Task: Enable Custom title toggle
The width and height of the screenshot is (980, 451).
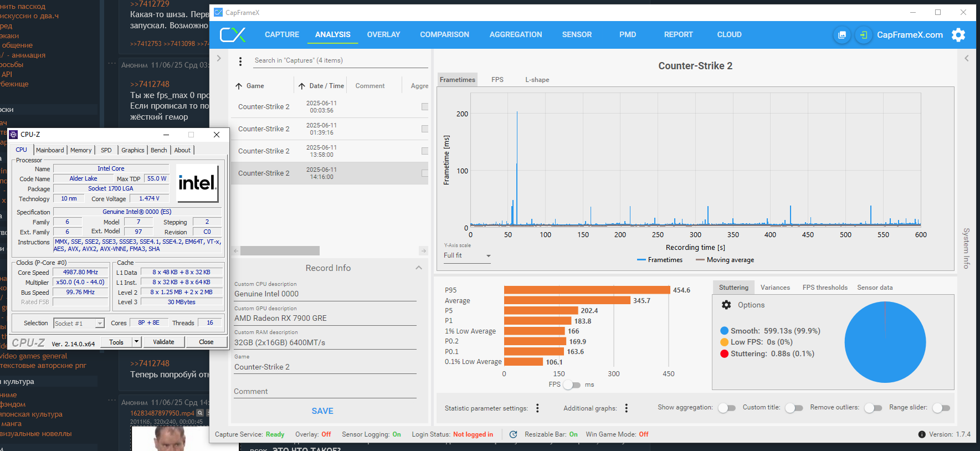Action: tap(794, 408)
